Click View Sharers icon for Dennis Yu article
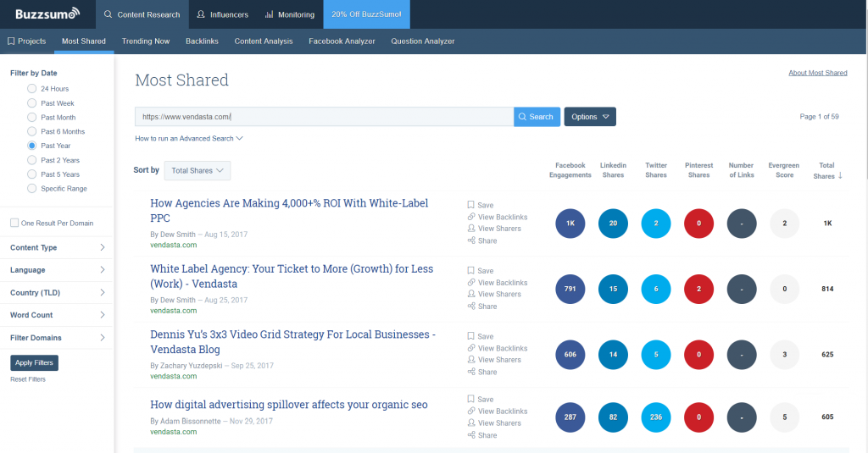 (x=471, y=360)
